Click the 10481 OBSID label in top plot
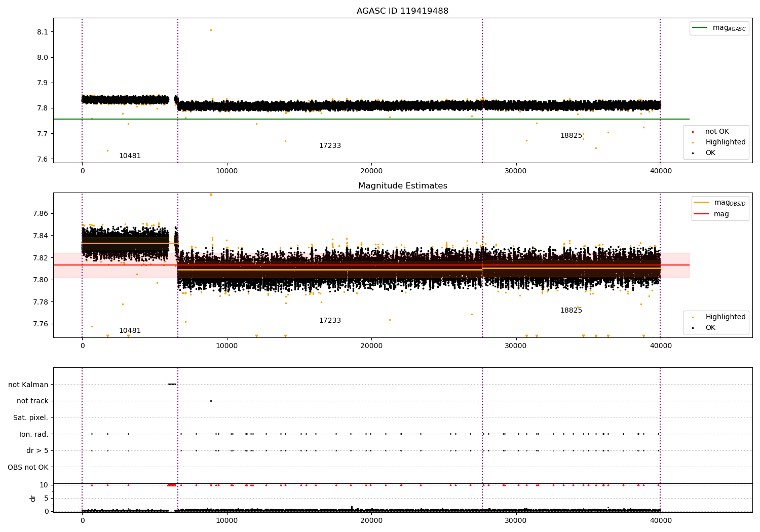 (130, 156)
